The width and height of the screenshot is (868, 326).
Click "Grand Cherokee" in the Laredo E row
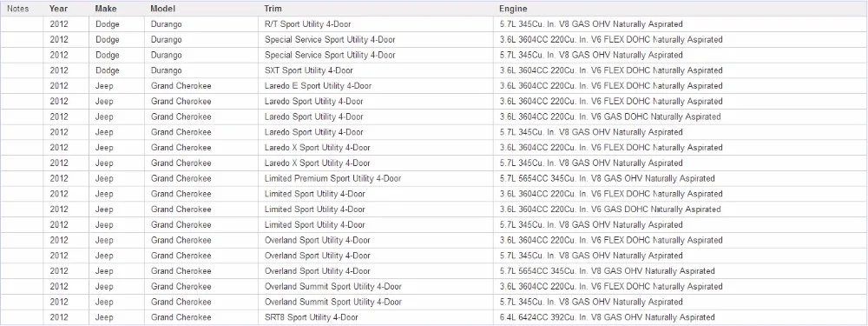(181, 86)
